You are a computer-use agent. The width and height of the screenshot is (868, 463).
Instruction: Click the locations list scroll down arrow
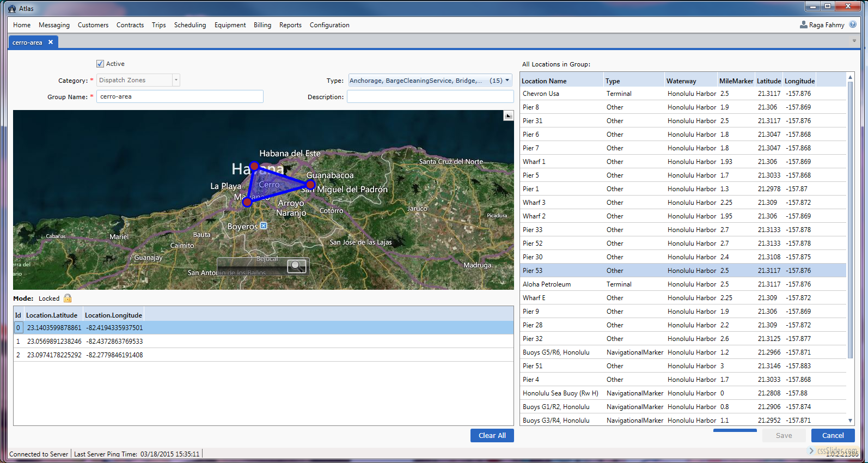(850, 421)
